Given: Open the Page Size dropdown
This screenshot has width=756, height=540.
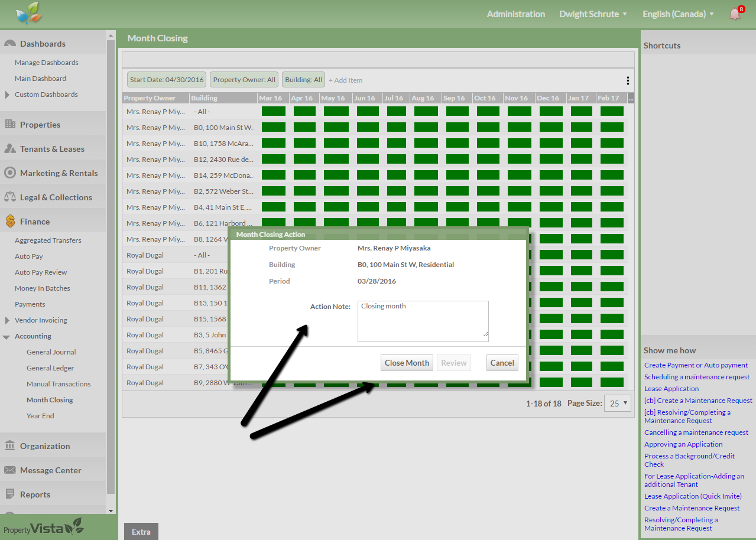Looking at the screenshot, I should click(618, 404).
